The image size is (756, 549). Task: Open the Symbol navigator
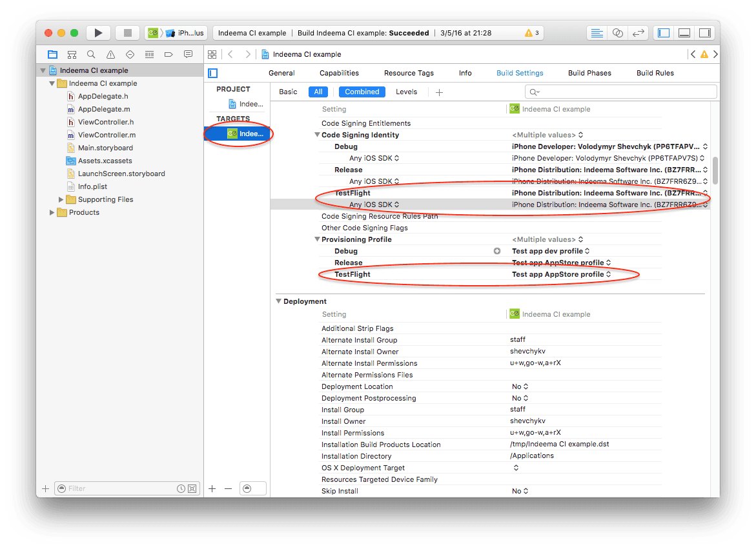point(72,54)
